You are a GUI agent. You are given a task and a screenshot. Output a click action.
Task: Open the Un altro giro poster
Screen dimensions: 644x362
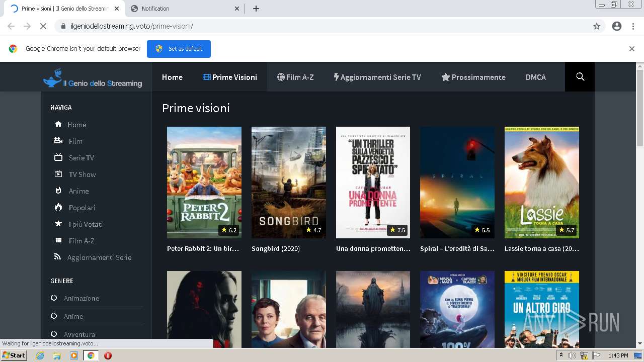[542, 309]
